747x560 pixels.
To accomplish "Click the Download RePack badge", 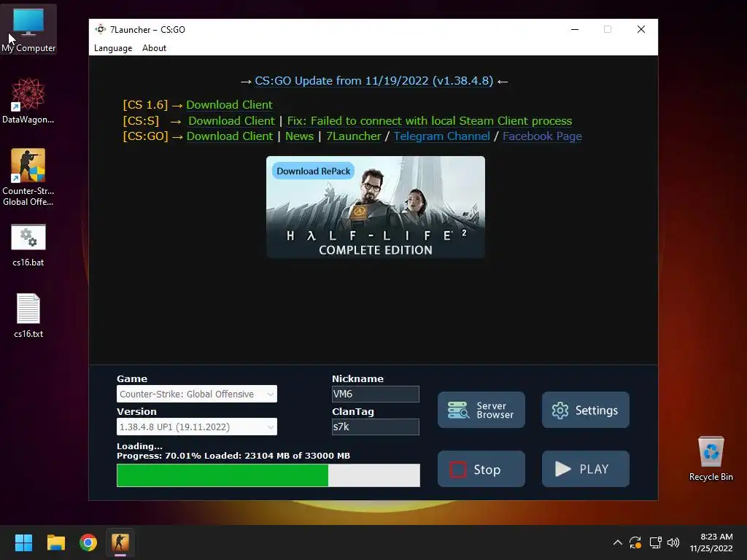I will pos(313,171).
